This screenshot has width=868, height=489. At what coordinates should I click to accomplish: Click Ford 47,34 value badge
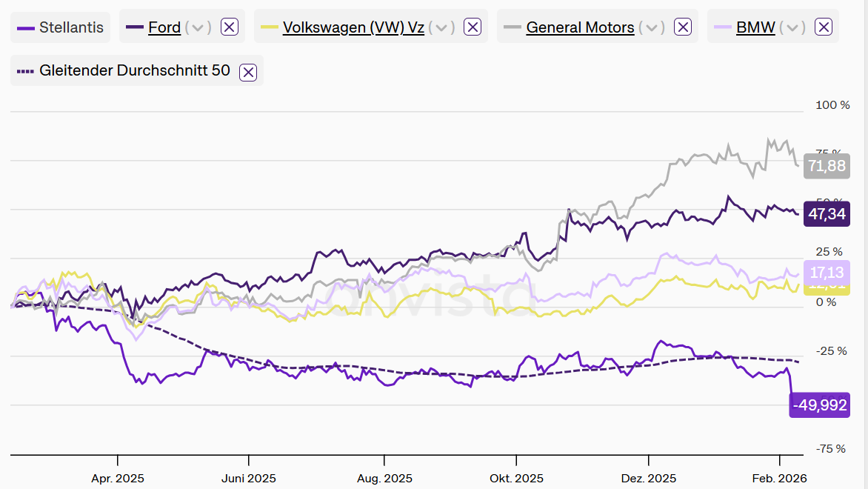[x=827, y=215]
